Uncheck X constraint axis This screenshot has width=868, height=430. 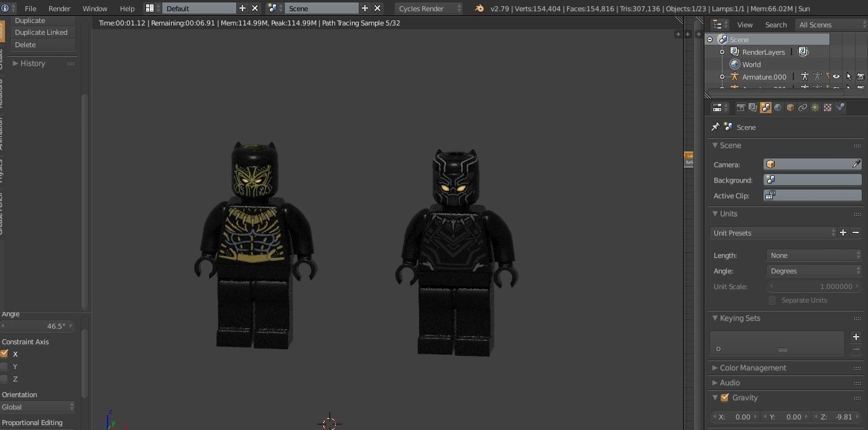(x=4, y=354)
